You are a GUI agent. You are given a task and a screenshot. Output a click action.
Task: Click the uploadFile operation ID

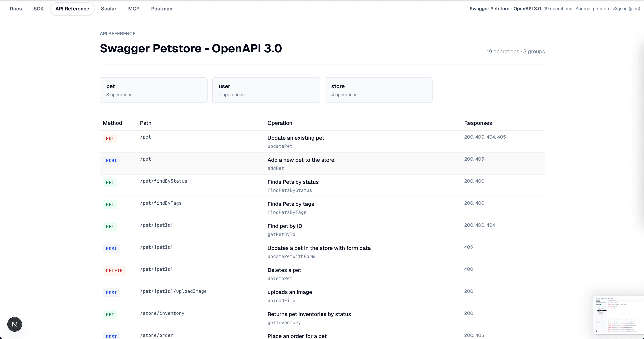281,300
